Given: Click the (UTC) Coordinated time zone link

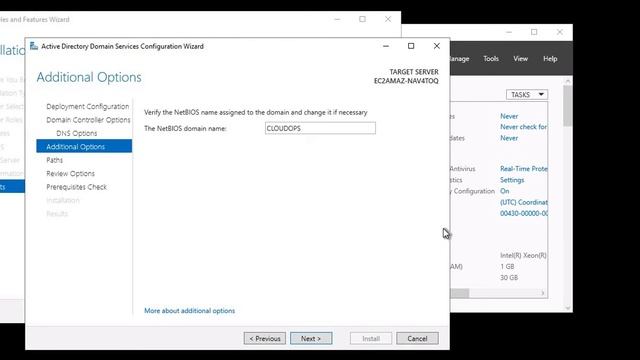Looking at the screenshot, I should [x=524, y=202].
